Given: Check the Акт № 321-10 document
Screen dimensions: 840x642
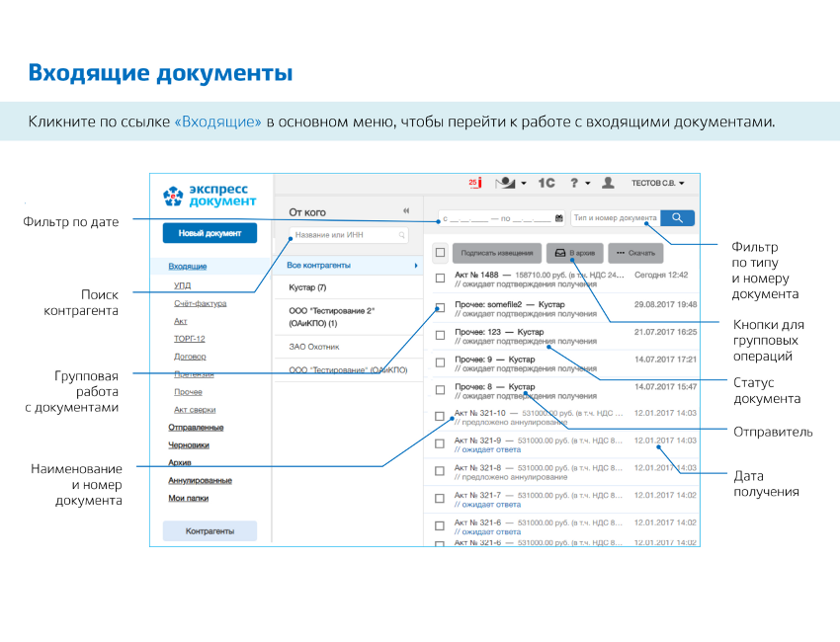Looking at the screenshot, I should click(x=440, y=416).
